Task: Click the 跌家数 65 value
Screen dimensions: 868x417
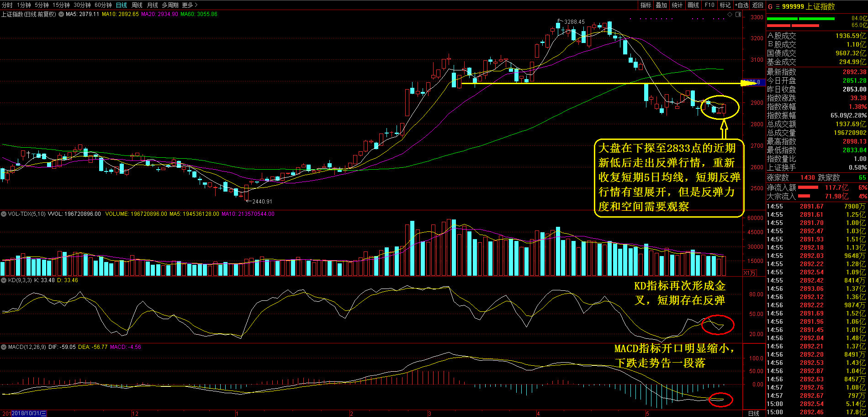Action: click(862, 177)
